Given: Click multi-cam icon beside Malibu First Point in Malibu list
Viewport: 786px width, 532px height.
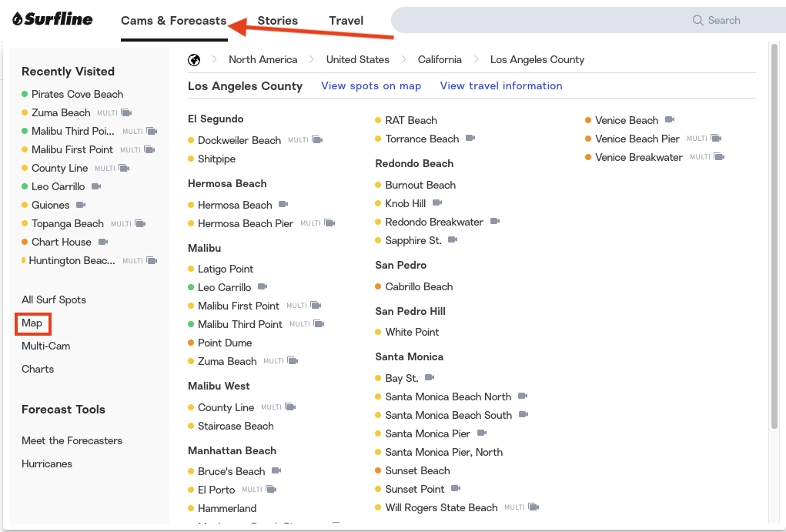Looking at the screenshot, I should coord(316,306).
